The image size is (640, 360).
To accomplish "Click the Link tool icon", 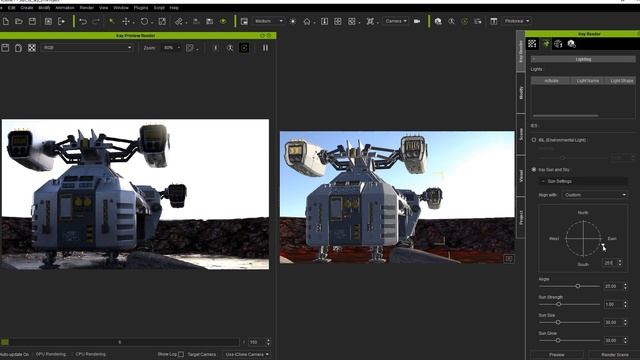I will click(179, 21).
